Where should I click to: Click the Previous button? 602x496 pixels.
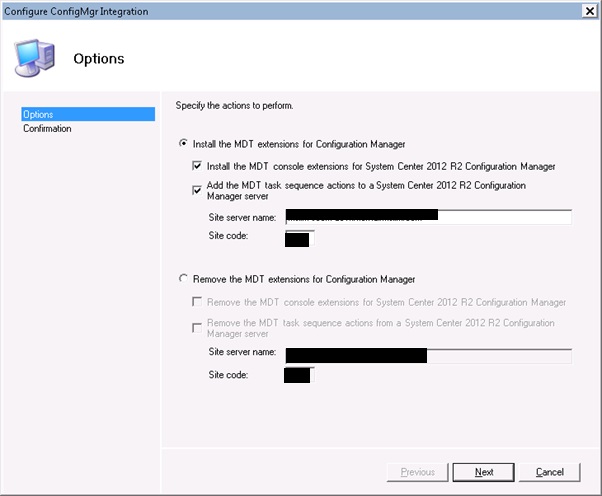[x=417, y=472]
